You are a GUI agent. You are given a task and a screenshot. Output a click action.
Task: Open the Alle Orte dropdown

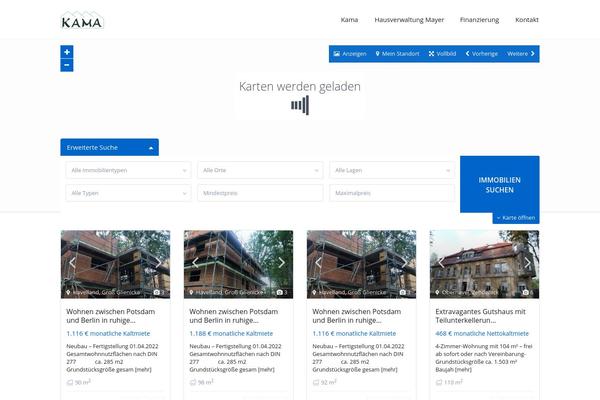coord(260,170)
